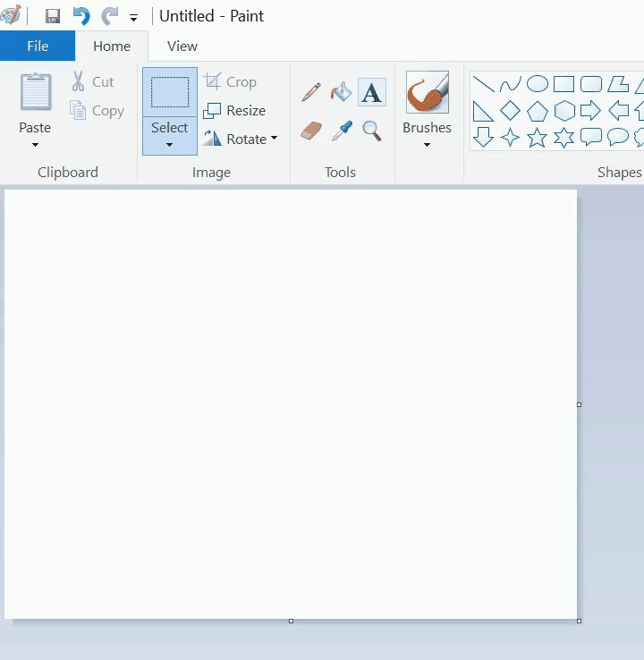Expand the Brushes dropdown arrow
The height and width of the screenshot is (660, 644).
coord(427,145)
